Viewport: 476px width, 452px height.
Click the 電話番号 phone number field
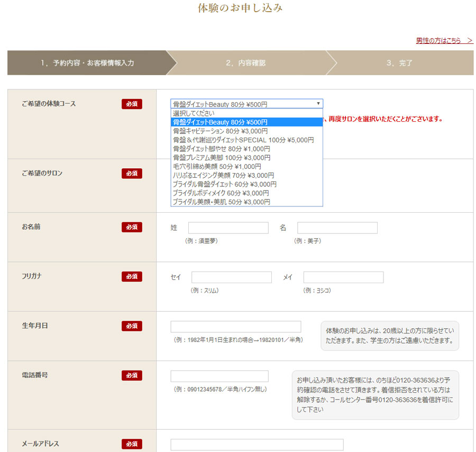point(219,376)
